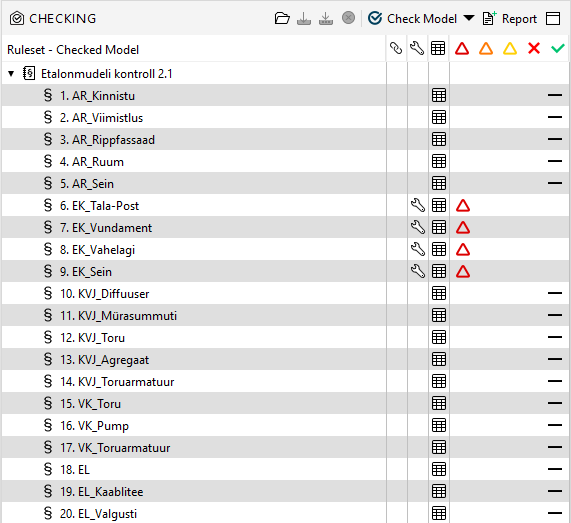Collapse the Etalonmudeli kontroll 2.1 ruleset

pyautogui.click(x=11, y=74)
